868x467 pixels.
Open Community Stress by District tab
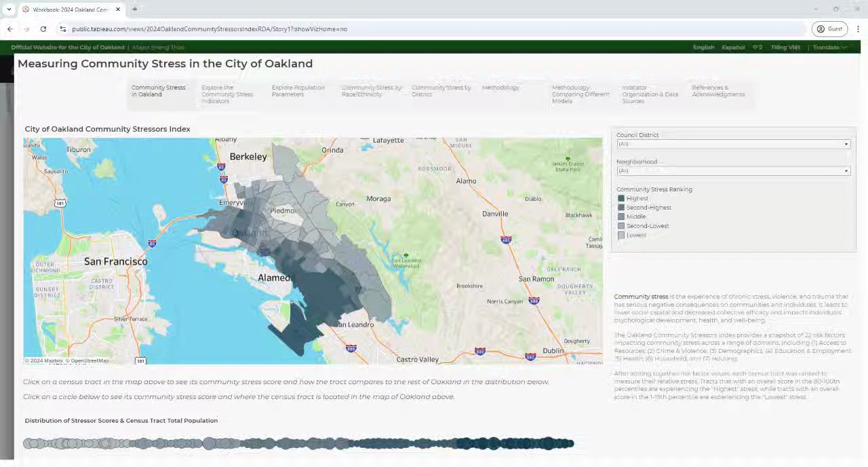pos(441,94)
